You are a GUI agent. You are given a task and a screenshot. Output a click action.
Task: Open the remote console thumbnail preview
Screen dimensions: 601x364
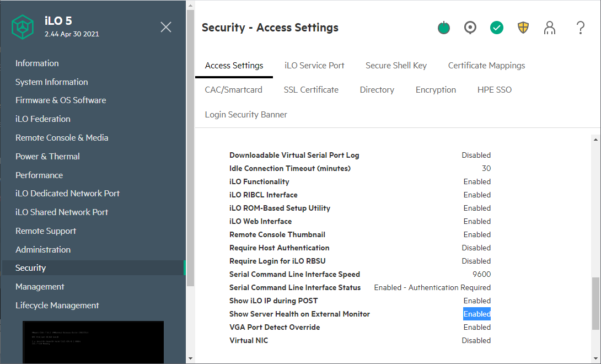point(93,342)
